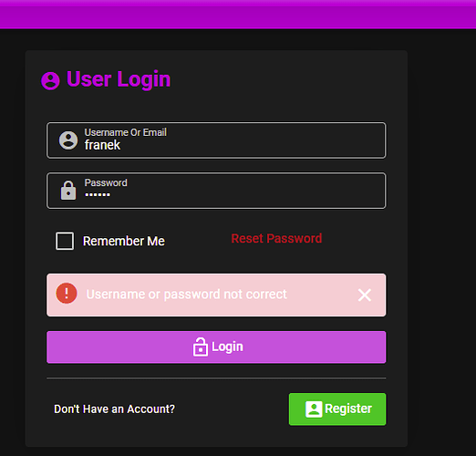The height and width of the screenshot is (456, 476).
Task: Click the Don't Have an Account? text
Action: (115, 409)
